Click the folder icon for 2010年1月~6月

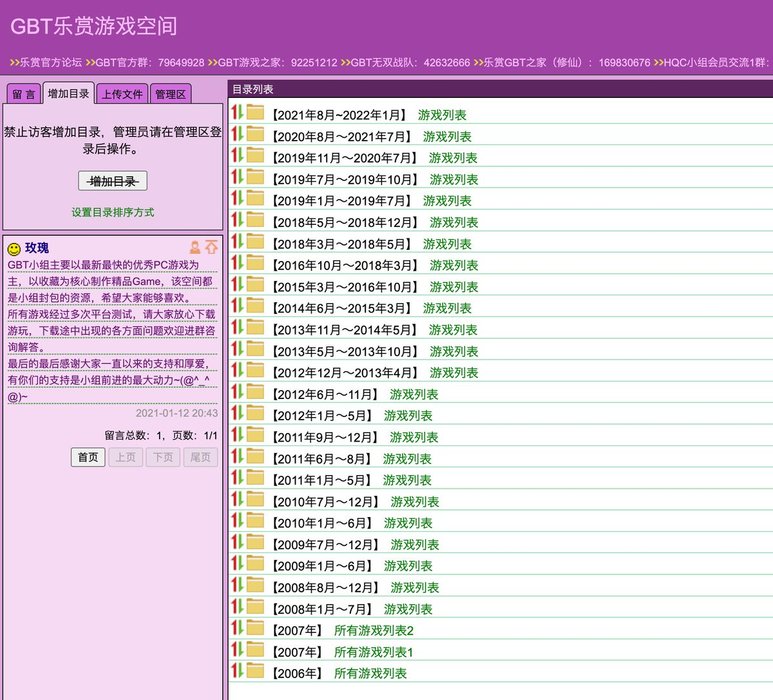click(x=255, y=521)
